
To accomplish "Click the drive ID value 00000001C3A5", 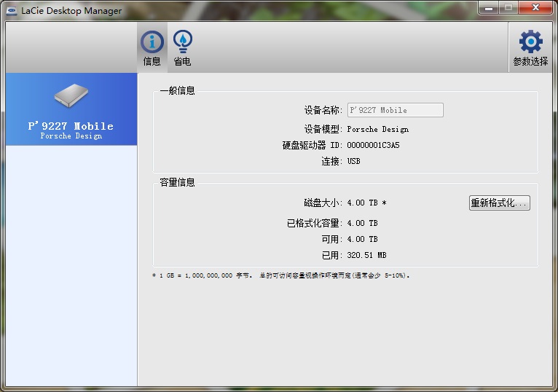I will pyautogui.click(x=373, y=145).
